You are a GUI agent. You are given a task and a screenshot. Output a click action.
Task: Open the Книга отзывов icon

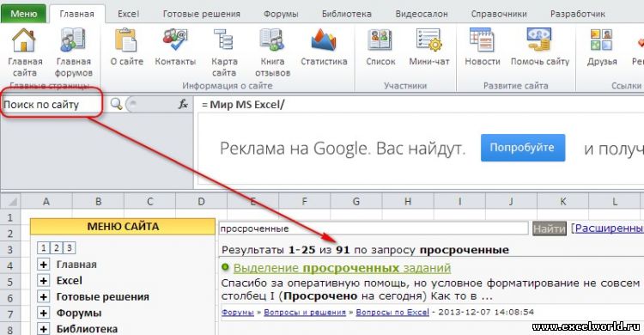272,40
